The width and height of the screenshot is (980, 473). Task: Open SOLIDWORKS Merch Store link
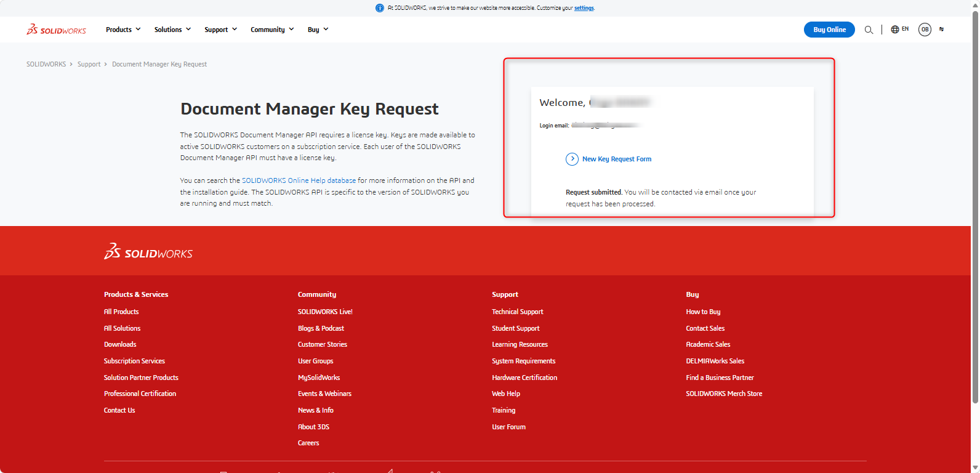point(724,394)
